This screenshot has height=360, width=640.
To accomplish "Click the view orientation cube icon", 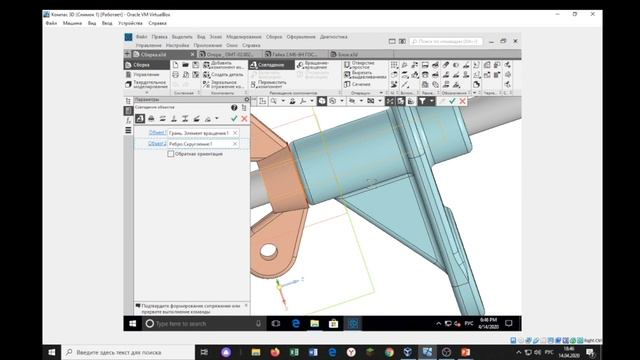I will [x=322, y=101].
